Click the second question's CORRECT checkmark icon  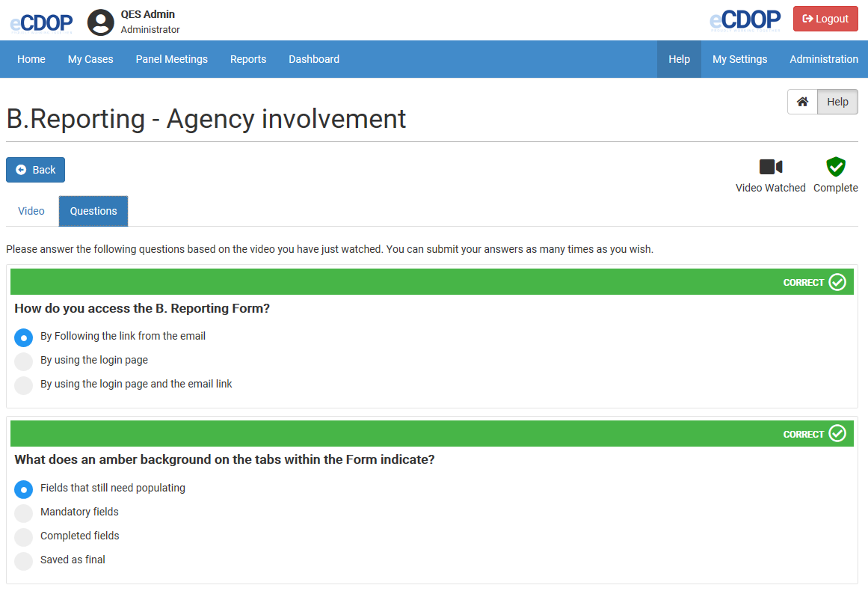pos(837,434)
